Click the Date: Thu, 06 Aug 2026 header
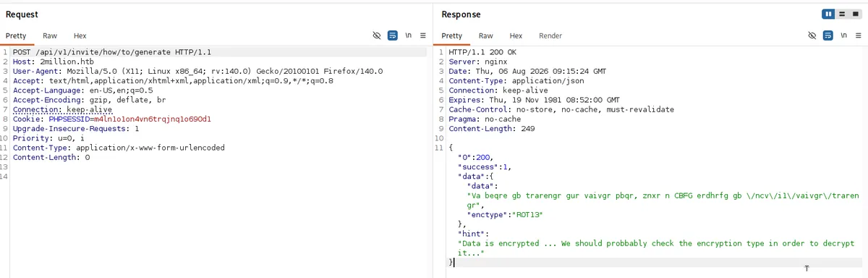The image size is (868, 278). tap(527, 71)
